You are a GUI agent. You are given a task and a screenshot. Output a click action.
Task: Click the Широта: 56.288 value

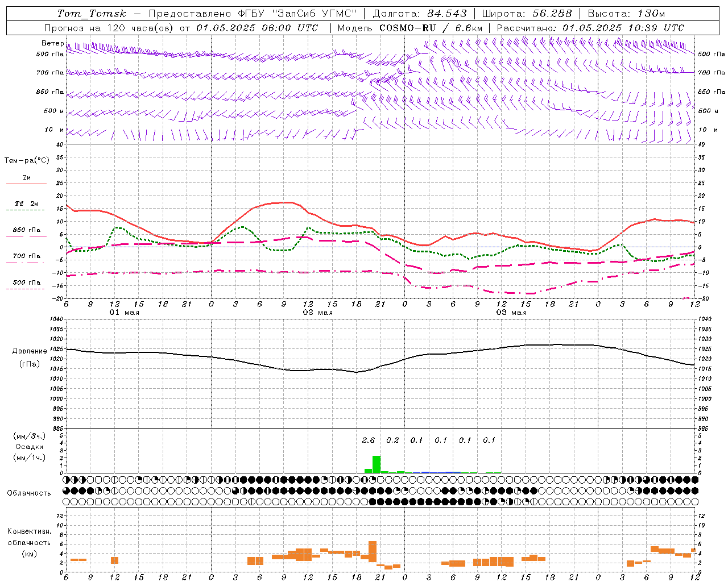click(x=527, y=14)
